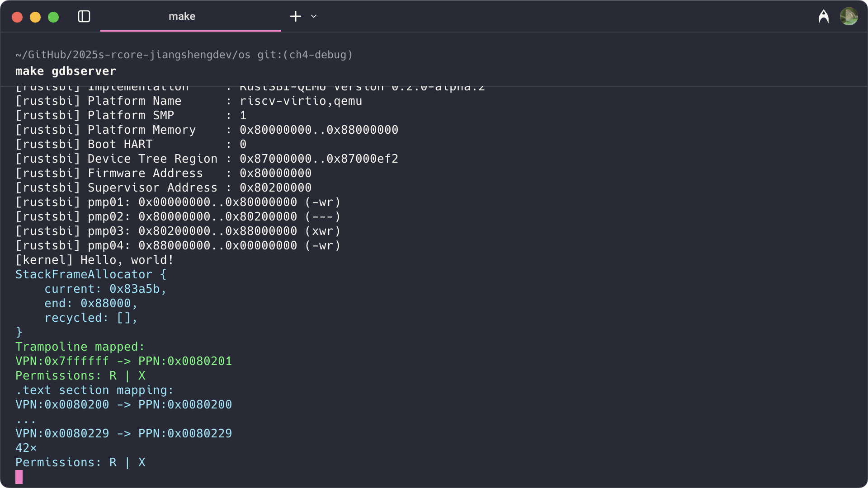Click the Supervisor Address 0x80200000 line
Image resolution: width=868 pixels, height=488 pixels.
point(163,188)
